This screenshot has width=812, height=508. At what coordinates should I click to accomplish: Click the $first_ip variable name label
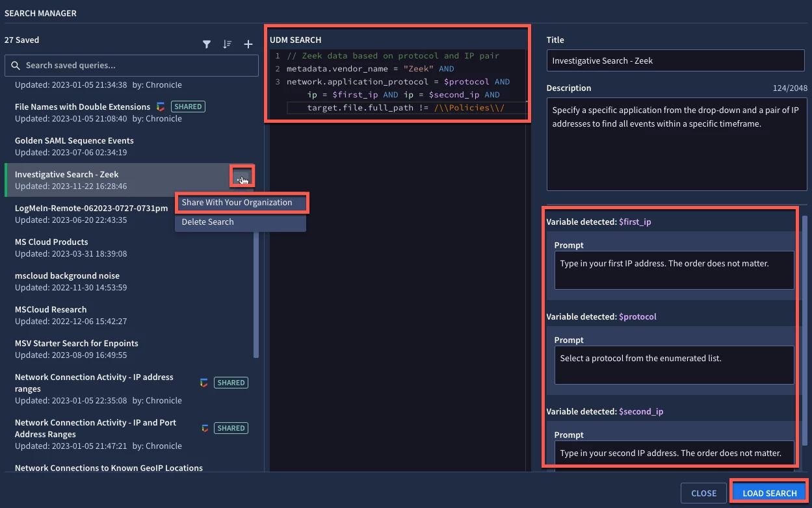[x=635, y=222]
